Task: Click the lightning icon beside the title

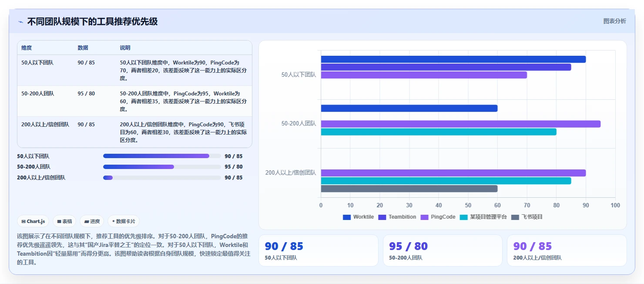Action: [21, 22]
